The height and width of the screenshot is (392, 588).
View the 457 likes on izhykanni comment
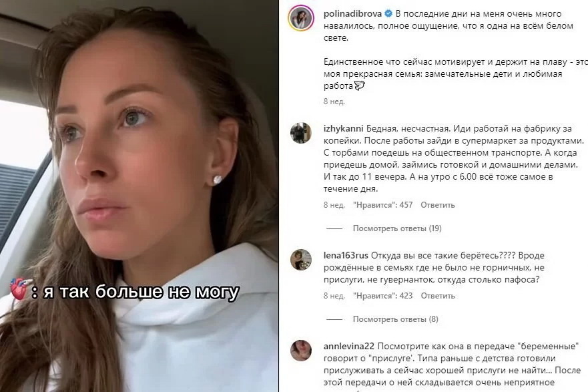pos(383,205)
